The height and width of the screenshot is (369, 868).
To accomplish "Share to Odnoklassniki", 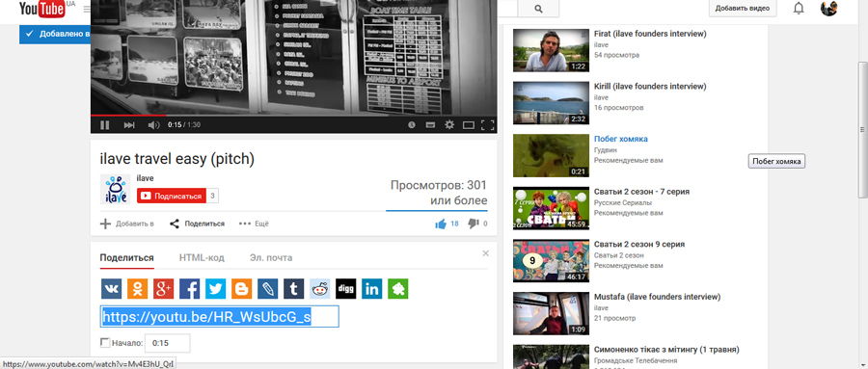I will (137, 289).
